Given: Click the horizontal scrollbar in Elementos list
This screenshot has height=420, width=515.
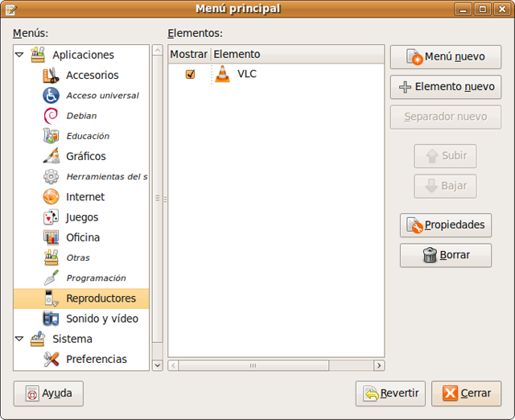Looking at the screenshot, I should coord(253,365).
